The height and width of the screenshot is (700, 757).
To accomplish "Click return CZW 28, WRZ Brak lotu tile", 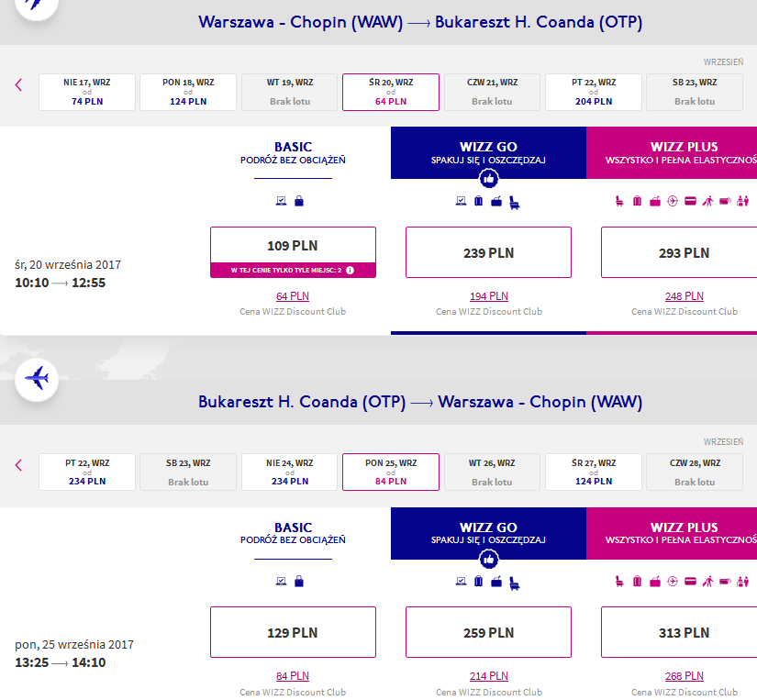I will 695,472.
